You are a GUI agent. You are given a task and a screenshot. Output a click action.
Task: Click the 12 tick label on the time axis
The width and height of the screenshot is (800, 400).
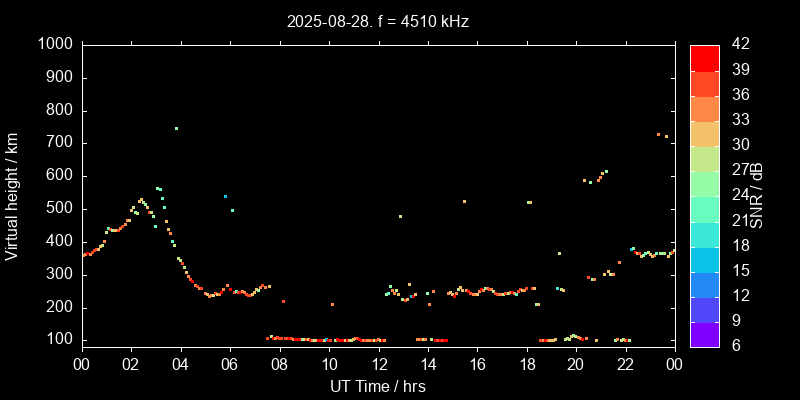(378, 365)
